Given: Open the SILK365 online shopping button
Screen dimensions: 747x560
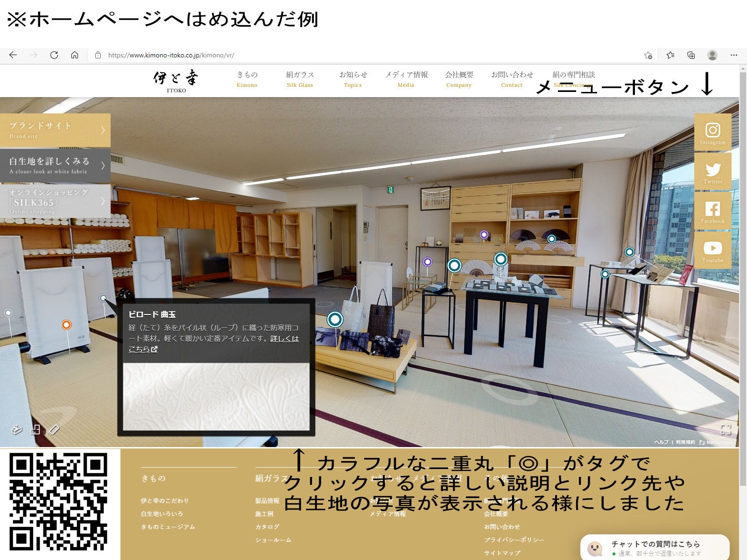Looking at the screenshot, I should (55, 201).
